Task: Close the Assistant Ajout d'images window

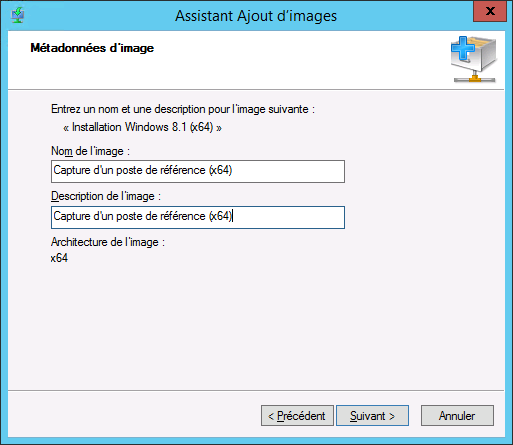Action: [x=490, y=11]
